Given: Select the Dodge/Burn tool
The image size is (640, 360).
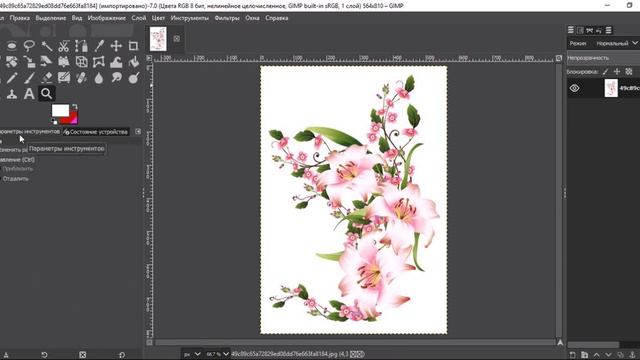Looking at the screenshot, I should 133,78.
